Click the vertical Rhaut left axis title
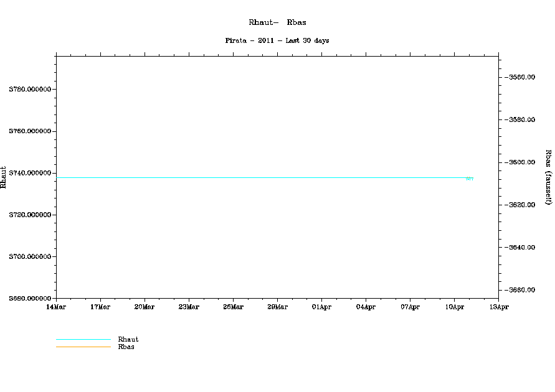 [4, 177]
